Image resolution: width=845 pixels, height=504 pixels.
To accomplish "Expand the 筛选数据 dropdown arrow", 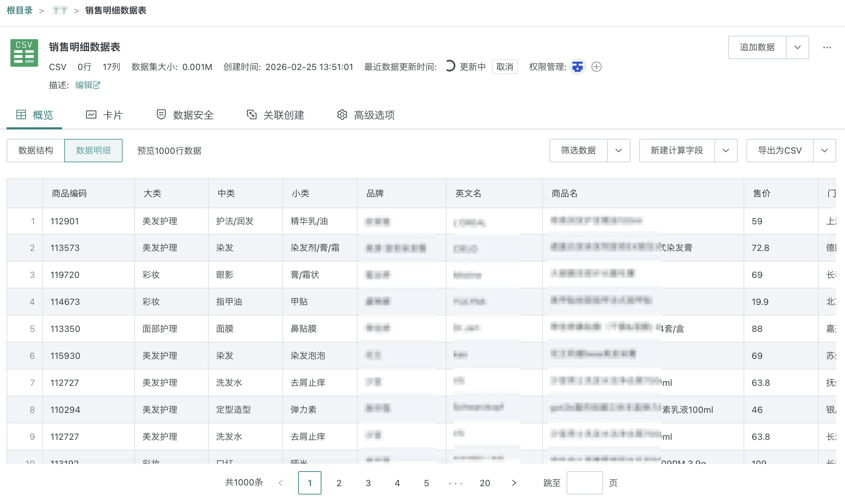I will pyautogui.click(x=618, y=150).
